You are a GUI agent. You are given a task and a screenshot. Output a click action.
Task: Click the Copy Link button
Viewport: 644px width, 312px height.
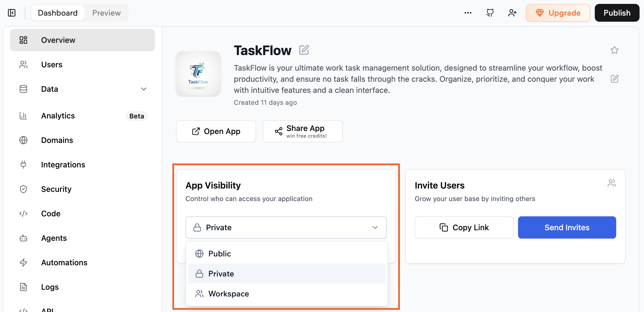click(464, 227)
